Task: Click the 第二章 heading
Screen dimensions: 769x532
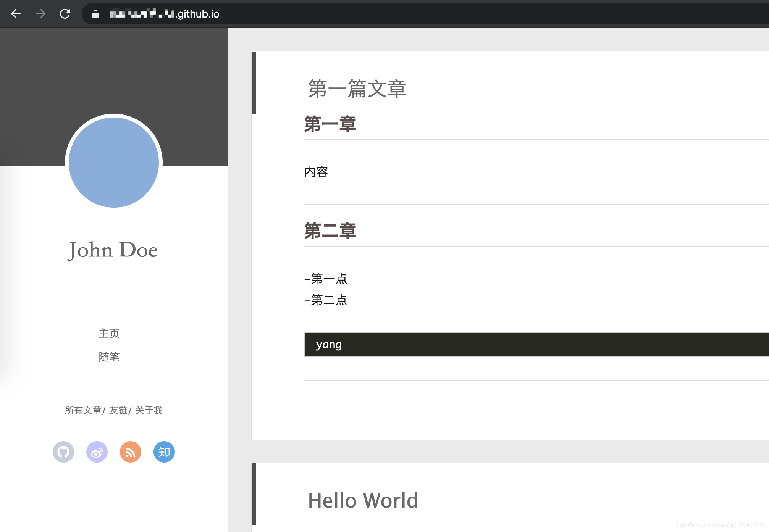Action: 330,231
